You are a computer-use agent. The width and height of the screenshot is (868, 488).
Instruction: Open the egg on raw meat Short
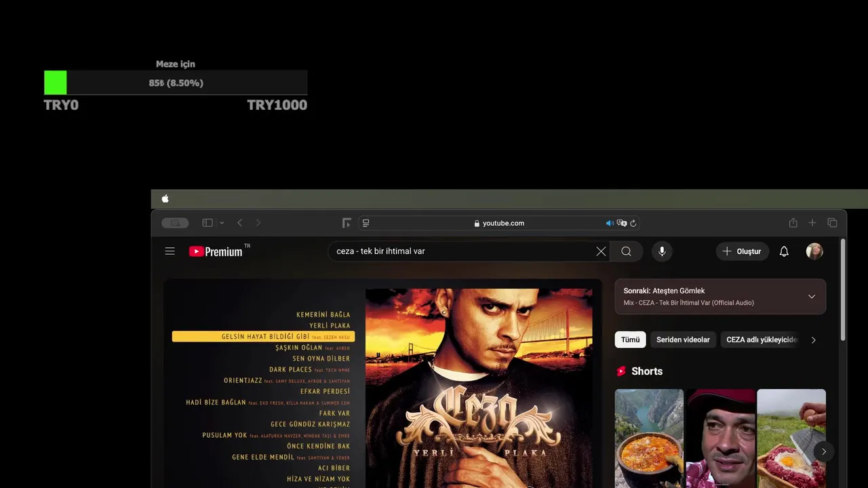click(x=791, y=439)
